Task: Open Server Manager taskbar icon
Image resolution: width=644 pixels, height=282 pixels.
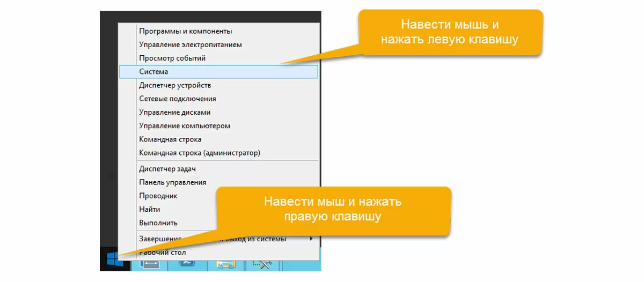Action: [149, 264]
